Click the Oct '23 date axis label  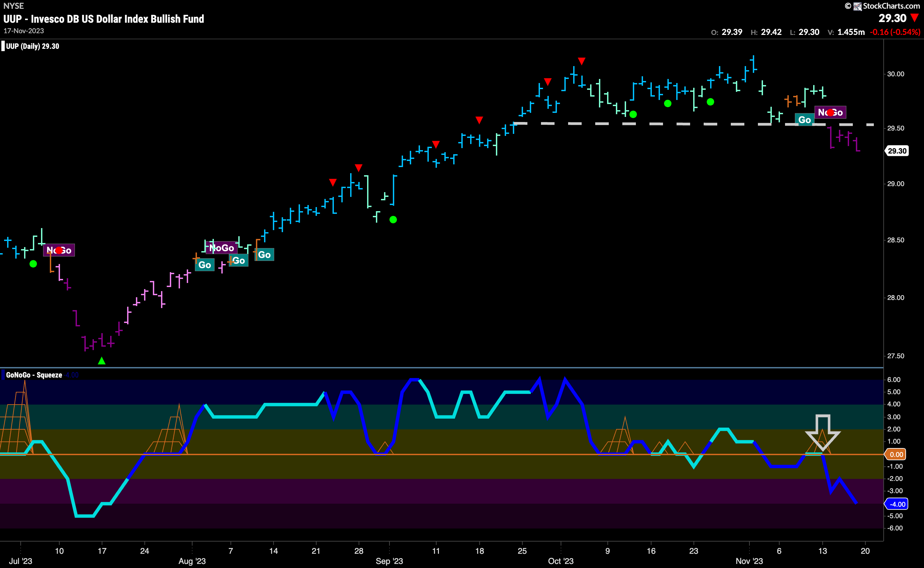pos(561,561)
